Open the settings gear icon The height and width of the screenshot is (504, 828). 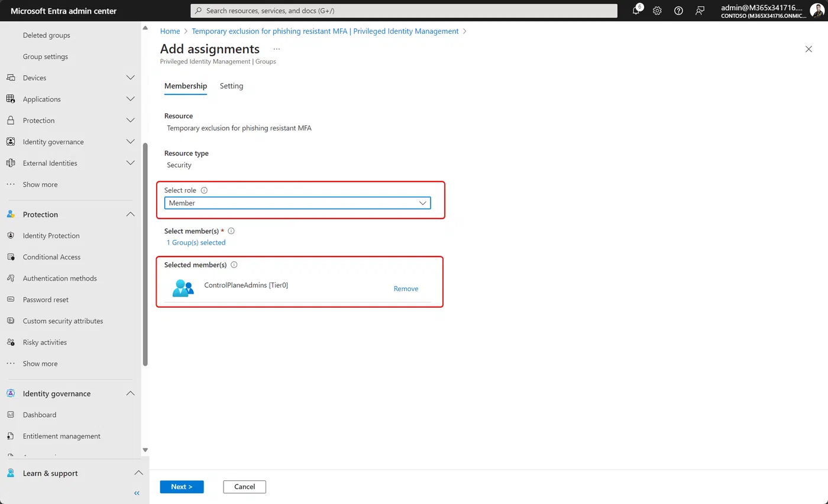(x=657, y=11)
